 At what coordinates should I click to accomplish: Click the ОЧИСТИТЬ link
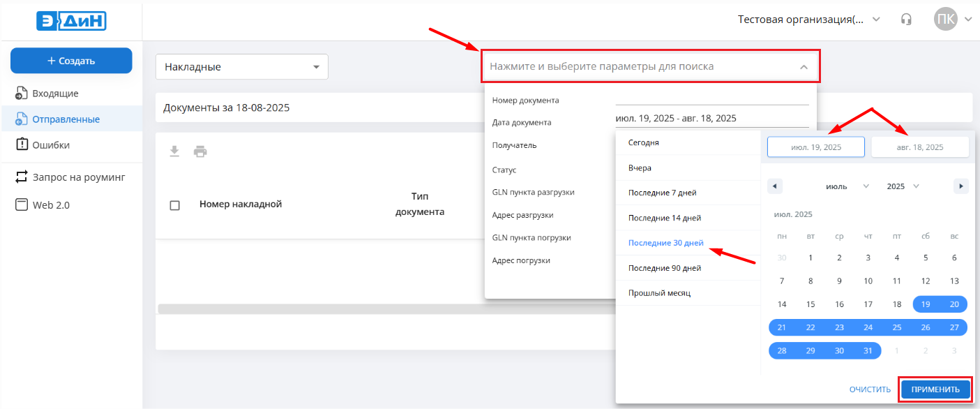click(x=870, y=389)
